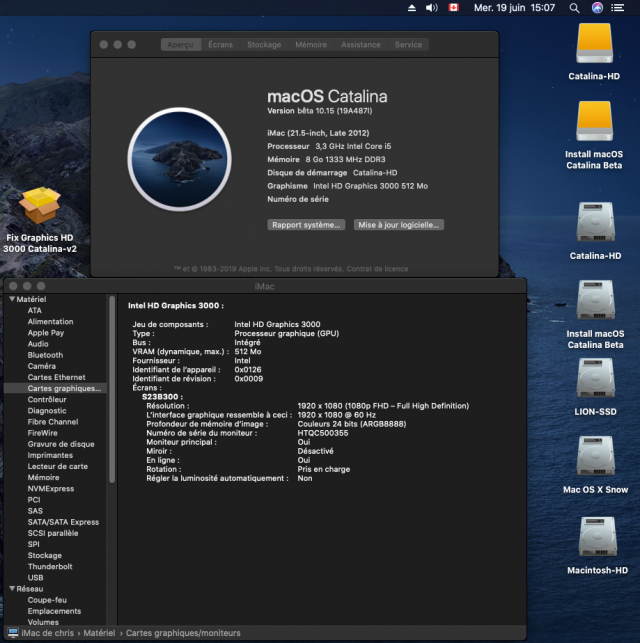
Task: Select Audio in the sidebar
Action: click(x=38, y=344)
